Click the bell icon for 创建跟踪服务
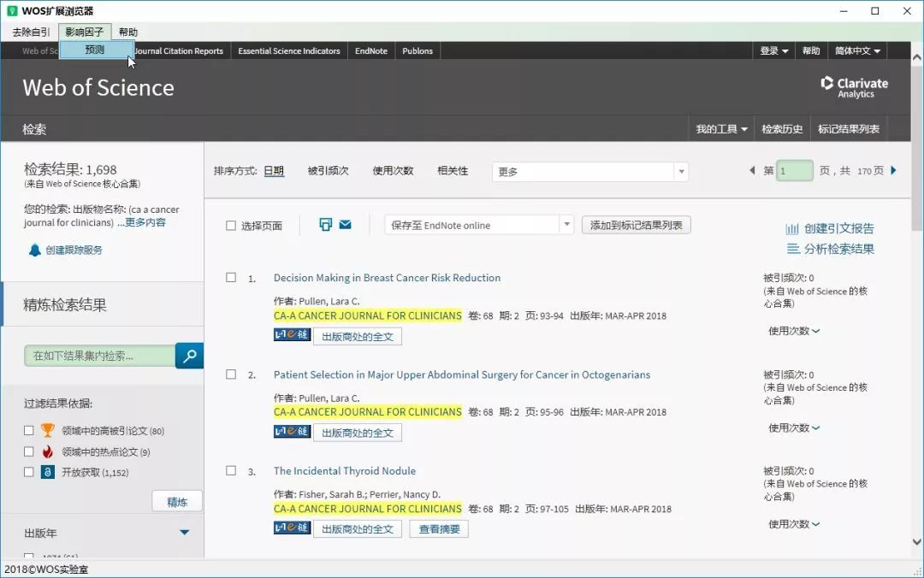The width and height of the screenshot is (924, 578). click(34, 251)
